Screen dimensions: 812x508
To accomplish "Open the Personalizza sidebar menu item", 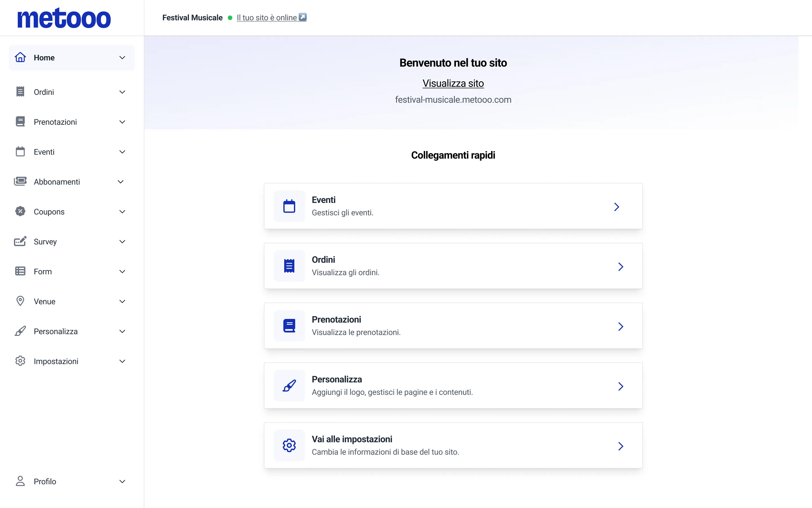I will (72, 331).
